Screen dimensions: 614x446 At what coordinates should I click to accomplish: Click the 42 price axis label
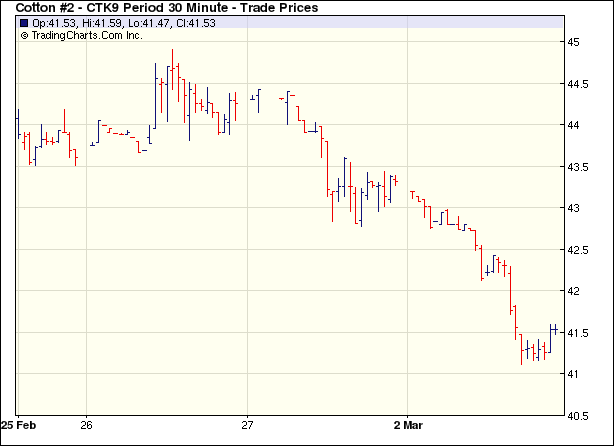(575, 291)
